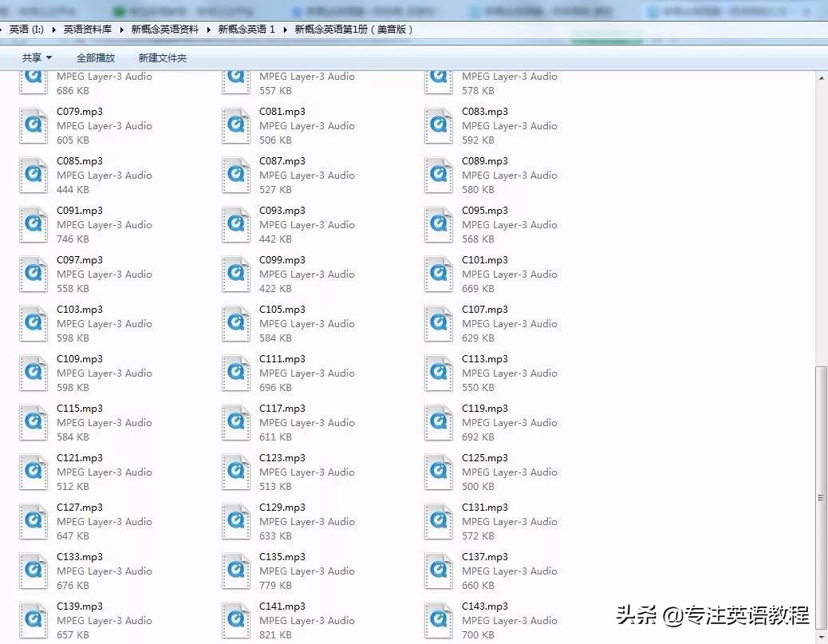Click the vertical scrollbar thumb

[x=821, y=498]
